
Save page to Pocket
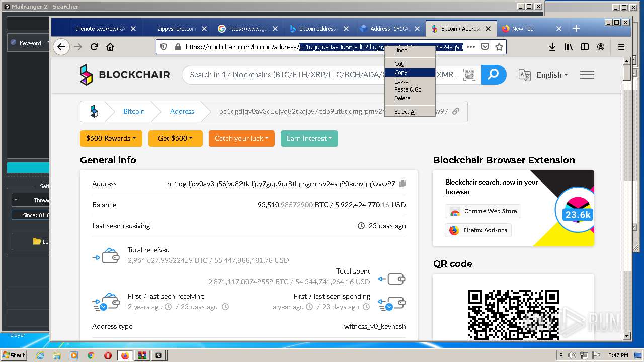coord(485,47)
